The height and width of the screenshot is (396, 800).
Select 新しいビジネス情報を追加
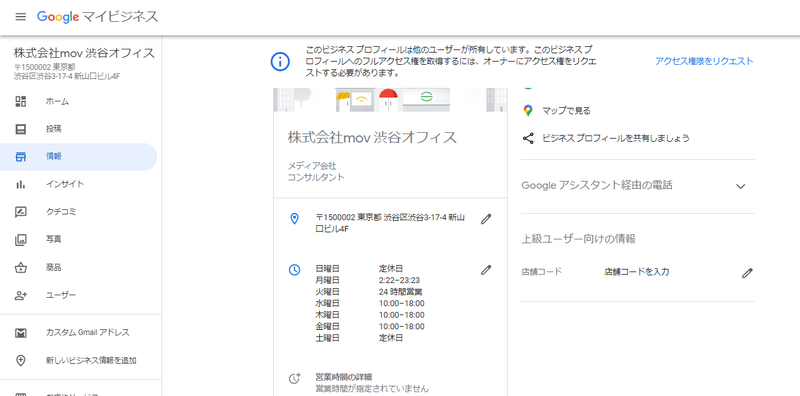78,360
